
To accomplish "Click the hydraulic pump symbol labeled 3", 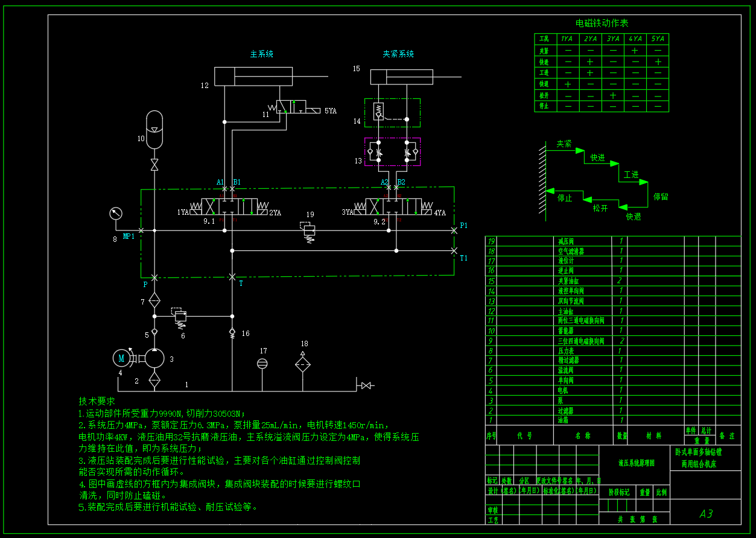I will pyautogui.click(x=154, y=358).
